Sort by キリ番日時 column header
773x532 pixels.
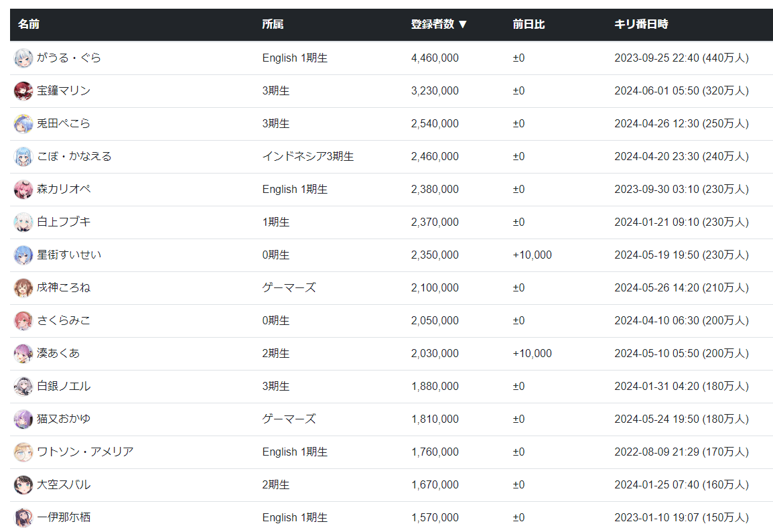point(641,24)
